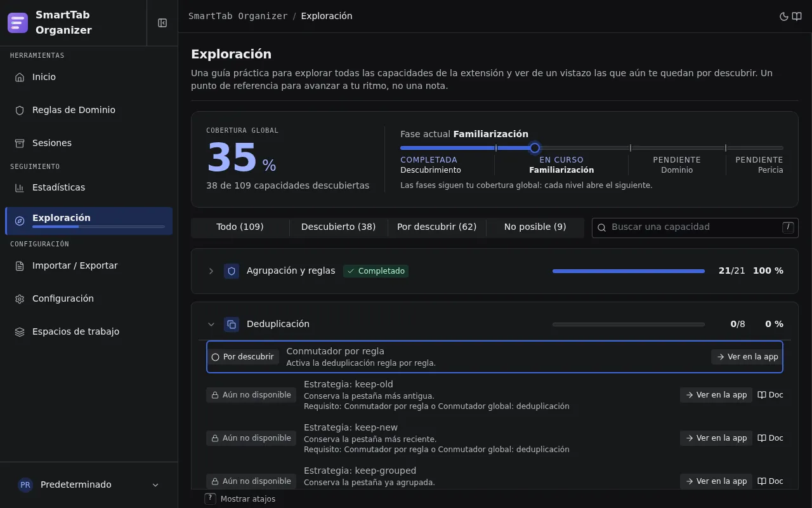The image size is (812, 508).
Task: Click the PR profile avatar
Action: coord(25,485)
